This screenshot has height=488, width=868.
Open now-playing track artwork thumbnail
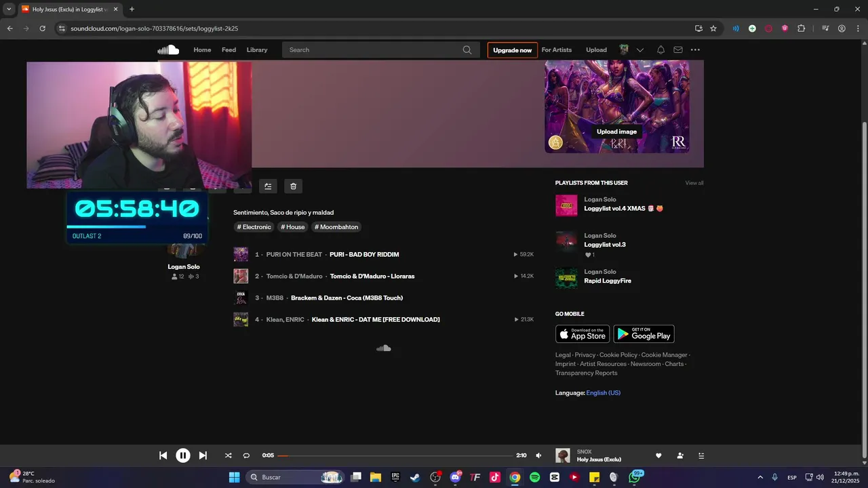click(x=563, y=455)
